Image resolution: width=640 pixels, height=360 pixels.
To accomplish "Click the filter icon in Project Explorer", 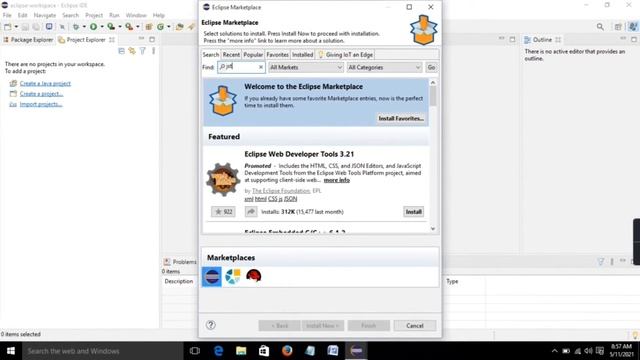I will [x=142, y=51].
